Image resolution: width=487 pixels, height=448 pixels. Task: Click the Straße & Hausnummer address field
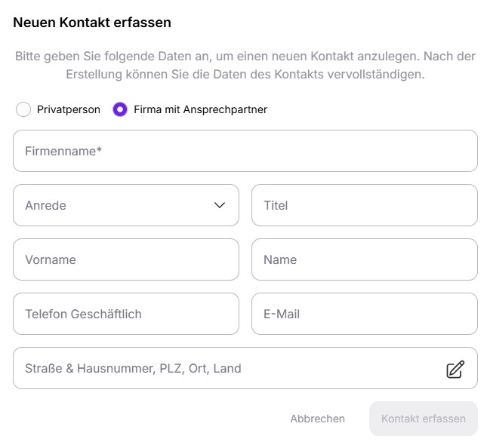(245, 368)
